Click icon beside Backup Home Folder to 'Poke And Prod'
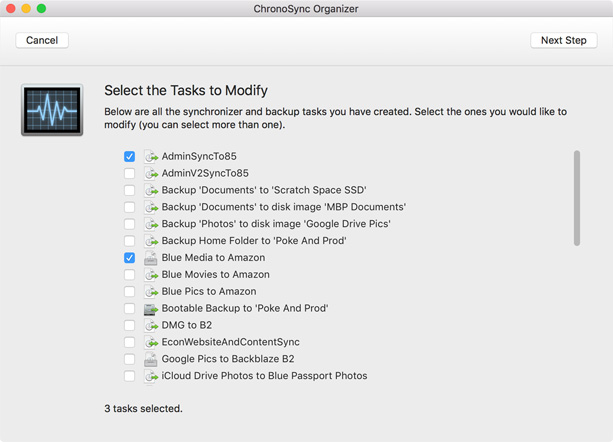This screenshot has width=613, height=442. (x=151, y=241)
